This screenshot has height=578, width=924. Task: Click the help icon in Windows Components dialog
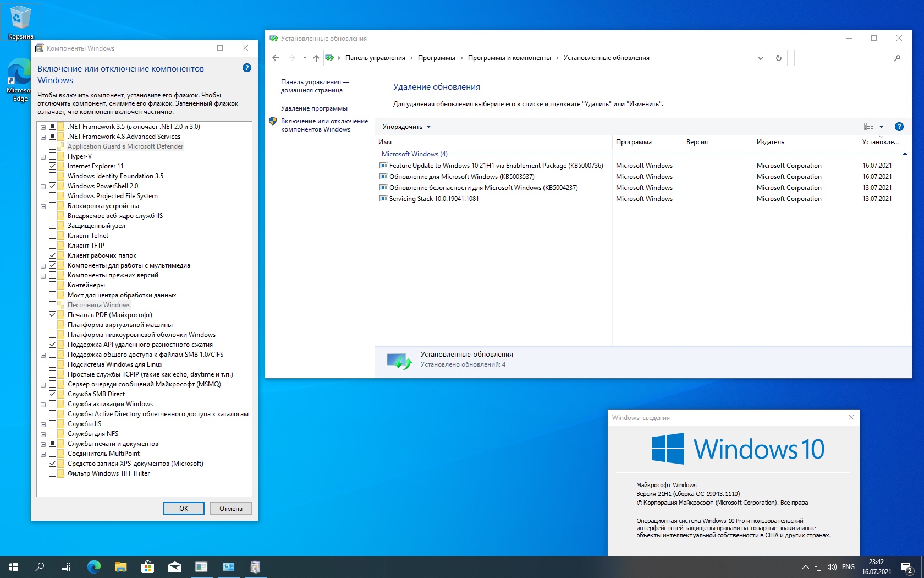tap(247, 68)
